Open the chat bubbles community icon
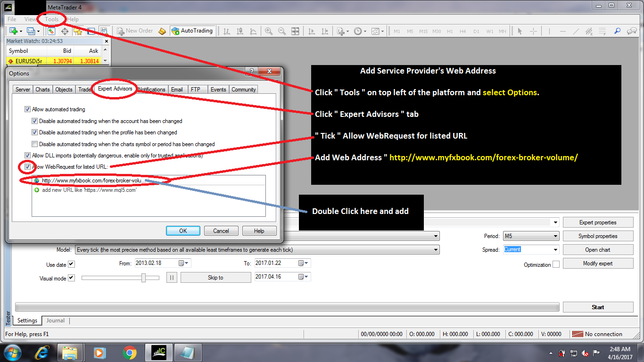 coord(632,31)
